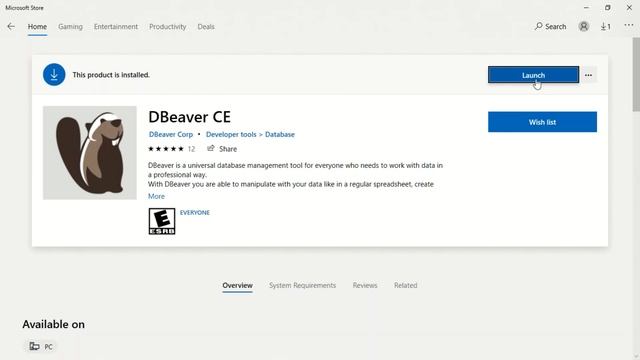Click the five-star rating row
The width and height of the screenshot is (640, 360).
tap(166, 149)
